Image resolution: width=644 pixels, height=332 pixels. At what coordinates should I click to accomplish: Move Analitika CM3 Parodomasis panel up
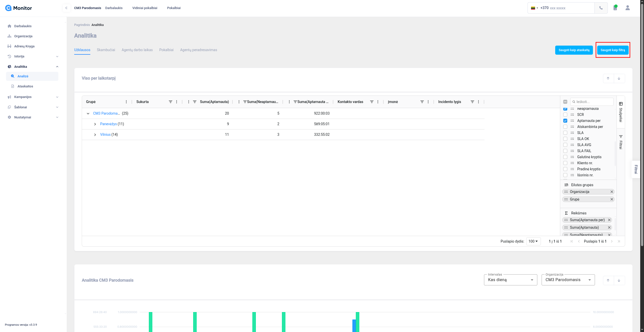click(608, 280)
